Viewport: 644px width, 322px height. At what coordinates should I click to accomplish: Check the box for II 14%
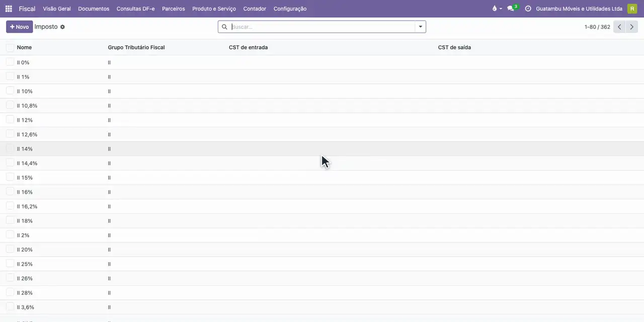(x=10, y=148)
